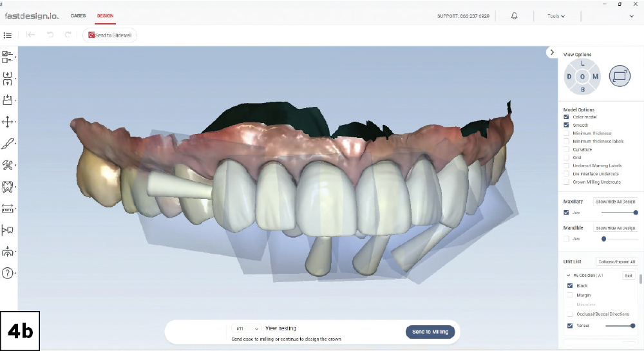Screen dimensions: 644x351
Task: Enable Minimum thickness checkbox
Action: [x=566, y=133]
